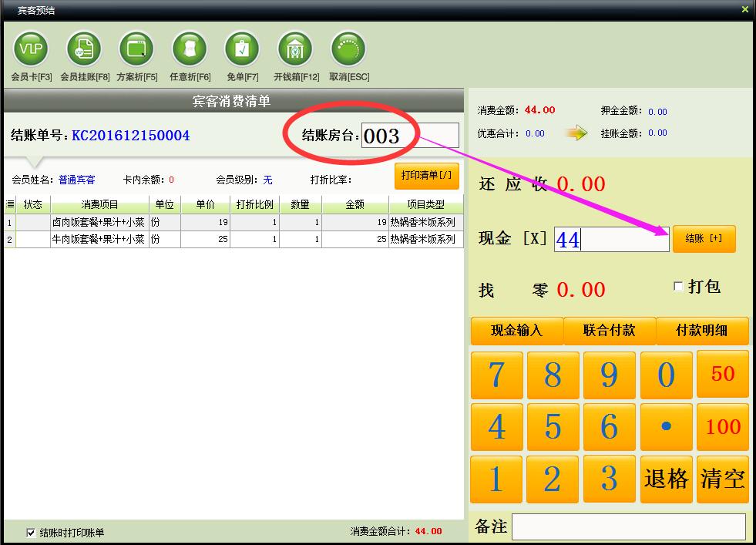This screenshot has width=756, height=545.
Task: Tap the red 100 quick amount key
Action: point(722,426)
